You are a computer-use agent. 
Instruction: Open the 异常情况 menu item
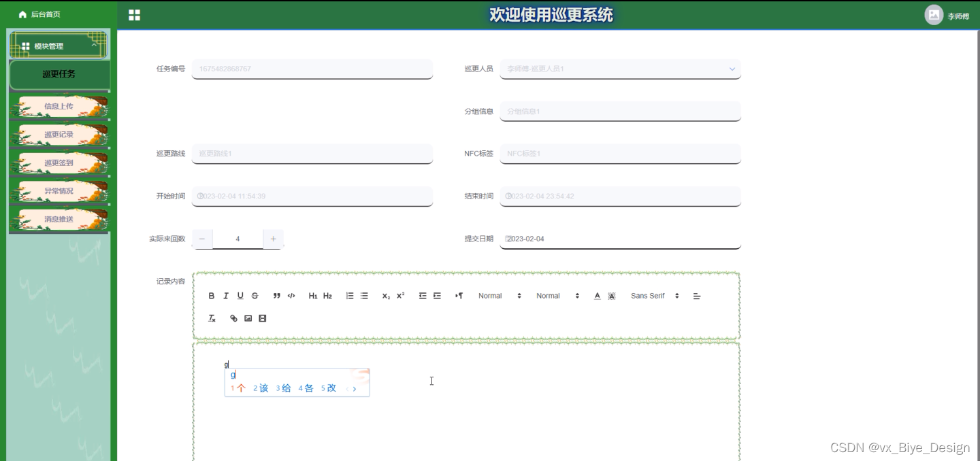[x=59, y=191]
